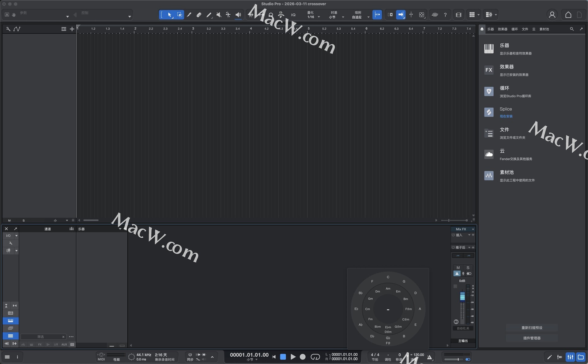Open the video player filmstrip icon

tap(458, 15)
